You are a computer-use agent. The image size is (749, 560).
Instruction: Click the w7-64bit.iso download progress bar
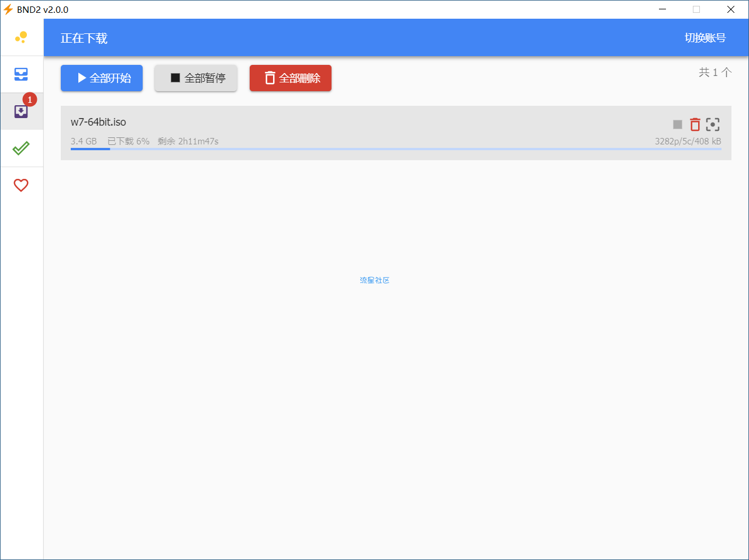(x=395, y=149)
